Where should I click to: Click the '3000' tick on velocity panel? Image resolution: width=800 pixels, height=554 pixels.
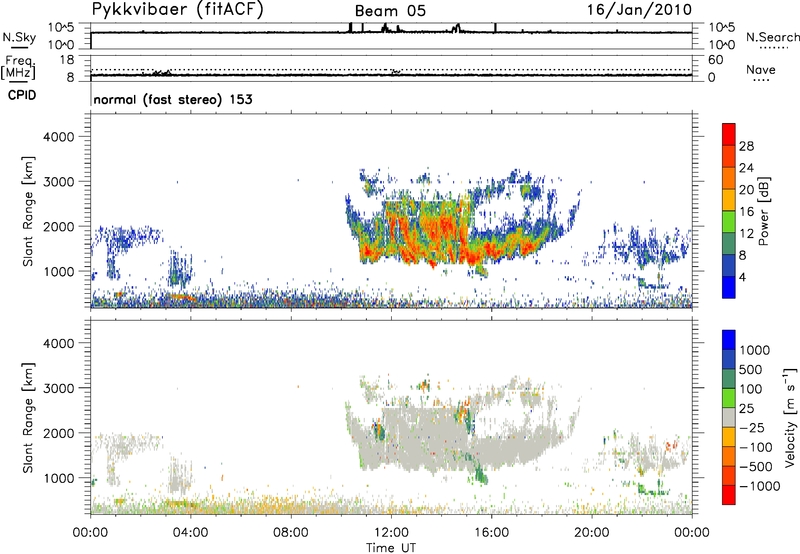point(59,388)
